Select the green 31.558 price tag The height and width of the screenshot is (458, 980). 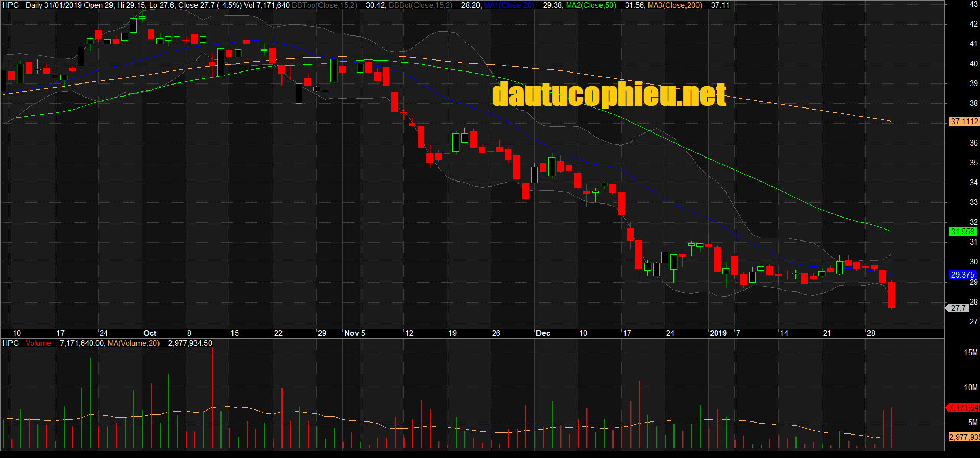[962, 232]
